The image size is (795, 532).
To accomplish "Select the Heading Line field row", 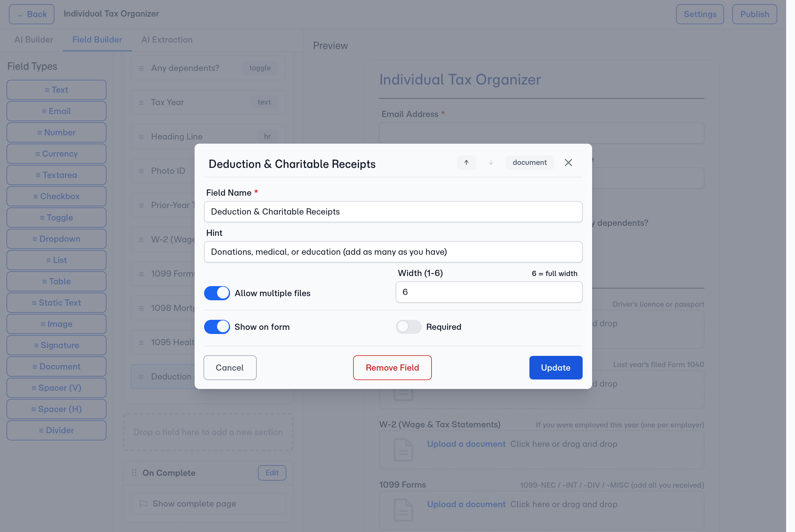I will (208, 136).
